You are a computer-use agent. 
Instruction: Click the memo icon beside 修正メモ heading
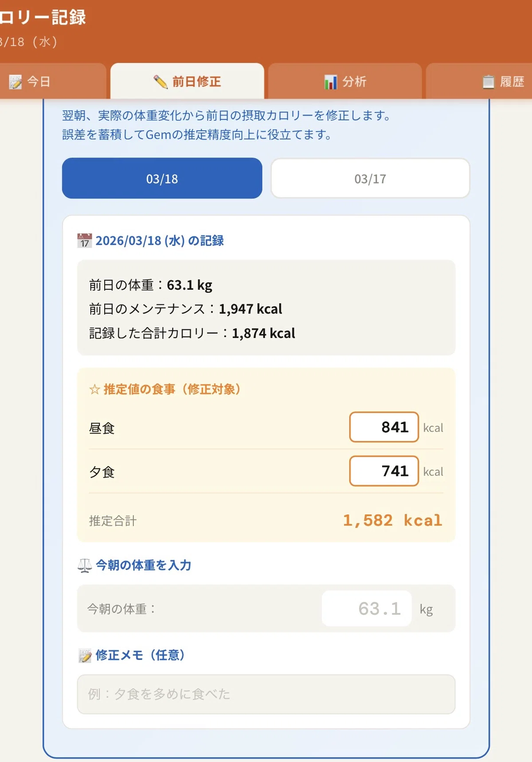[x=85, y=656]
